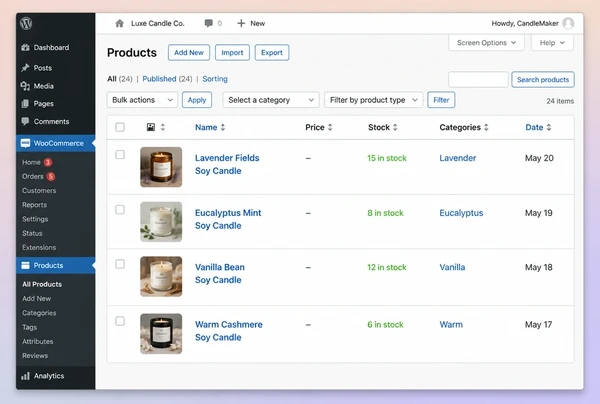Click the WooCommerce logo icon

25,143
